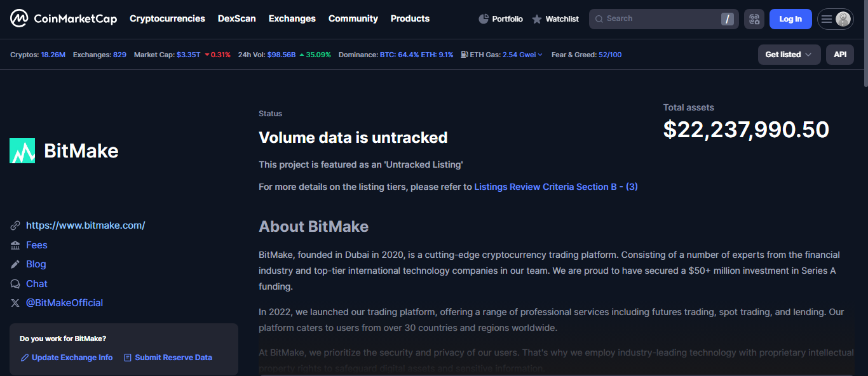868x376 pixels.
Task: Open the Community menu
Action: click(x=353, y=18)
